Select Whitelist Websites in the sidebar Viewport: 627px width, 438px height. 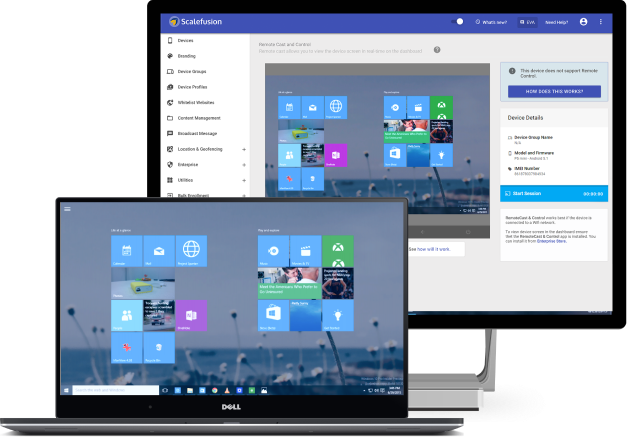[x=196, y=102]
